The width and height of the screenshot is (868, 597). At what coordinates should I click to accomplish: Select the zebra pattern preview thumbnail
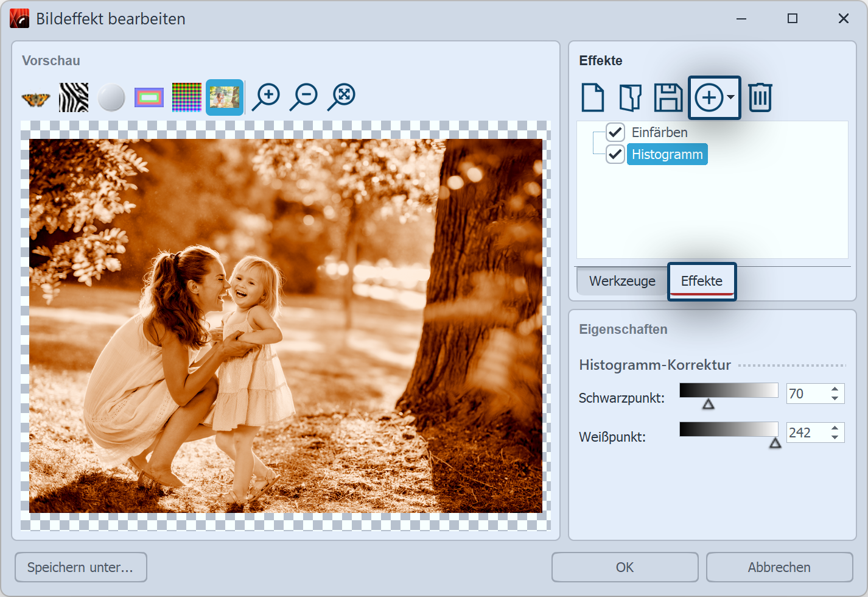click(73, 96)
